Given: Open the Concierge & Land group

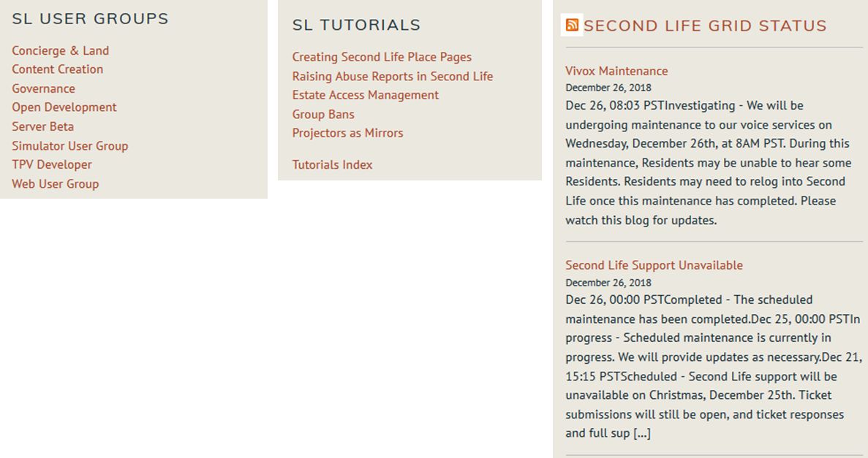Looking at the screenshot, I should point(60,50).
